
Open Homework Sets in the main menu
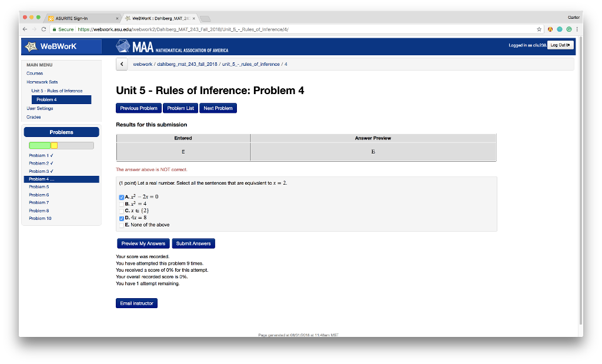[42, 82]
